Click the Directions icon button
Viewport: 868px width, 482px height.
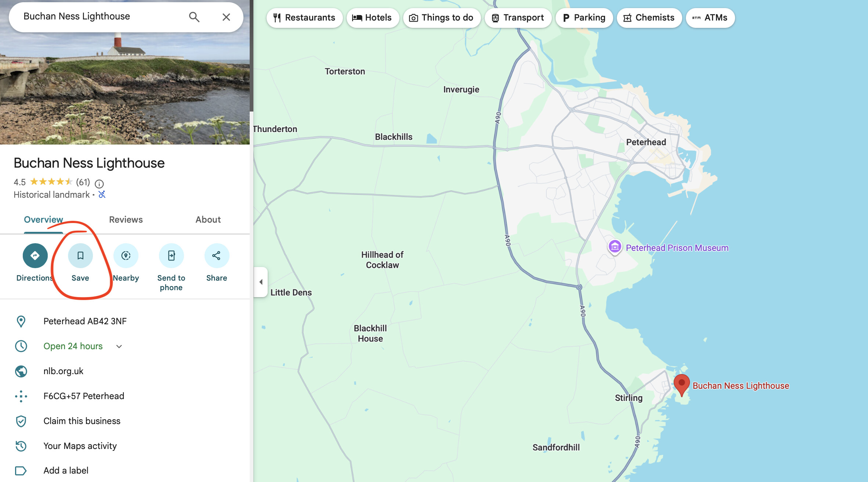tap(35, 256)
